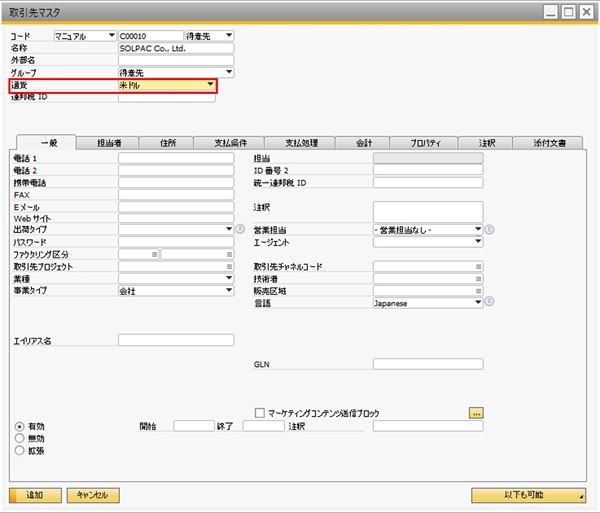This screenshot has width=600, height=513.
Task: Open info icon beside 営業担当 dropdown
Action: [489, 230]
